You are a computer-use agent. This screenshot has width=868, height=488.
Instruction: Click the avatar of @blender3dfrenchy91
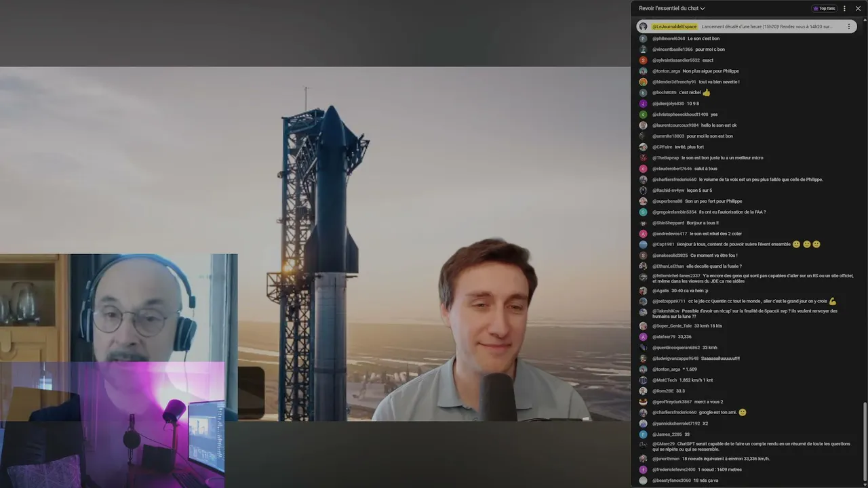(x=643, y=82)
